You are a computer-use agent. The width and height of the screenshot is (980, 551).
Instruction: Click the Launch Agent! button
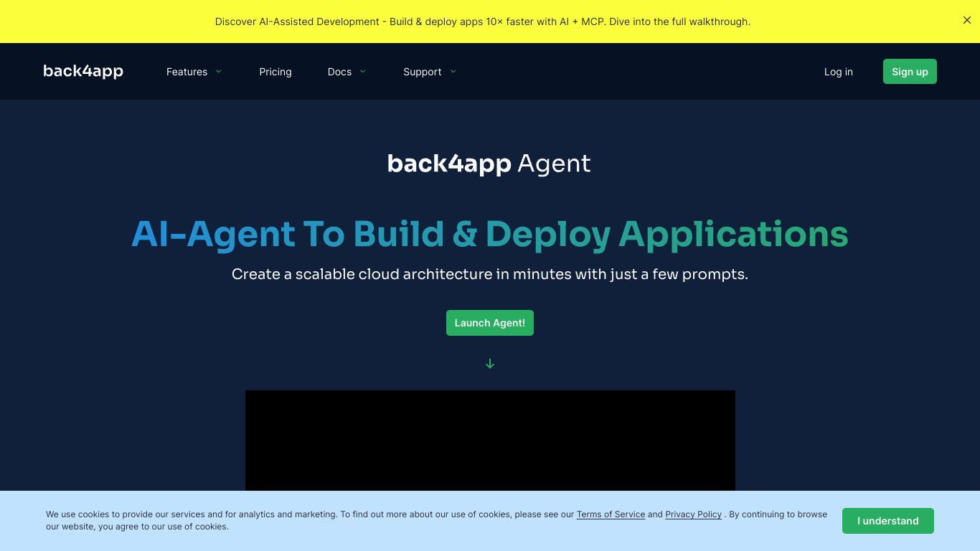(490, 323)
